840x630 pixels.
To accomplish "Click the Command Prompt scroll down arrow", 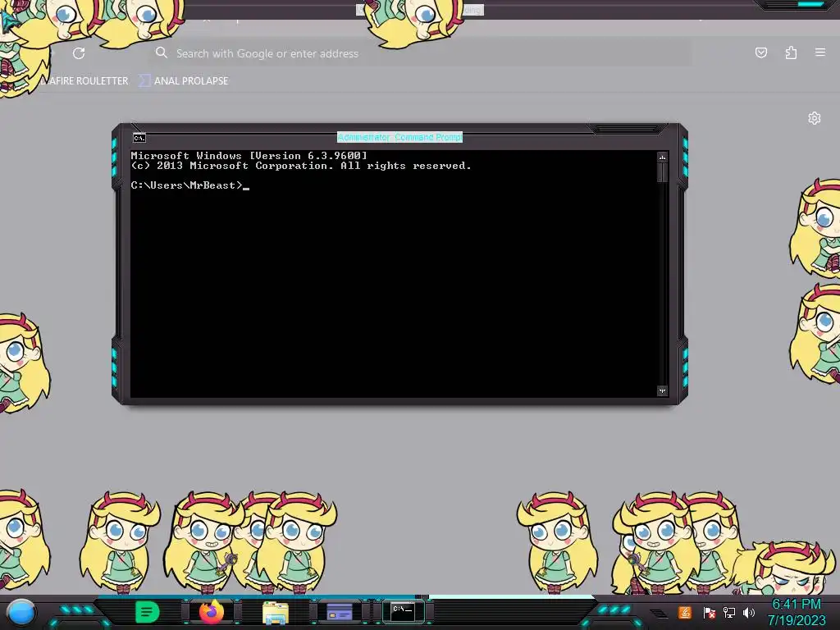I will point(663,390).
